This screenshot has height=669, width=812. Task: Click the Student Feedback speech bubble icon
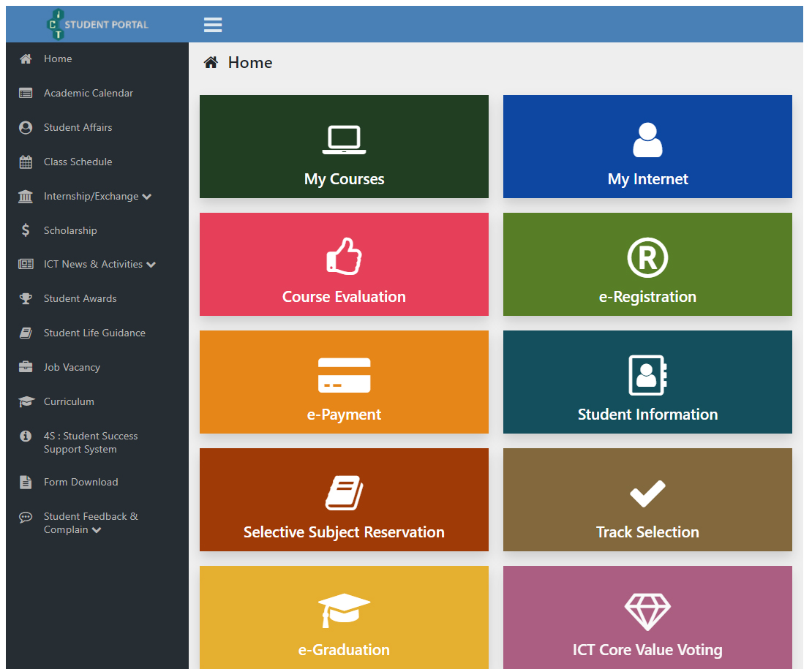tap(26, 517)
